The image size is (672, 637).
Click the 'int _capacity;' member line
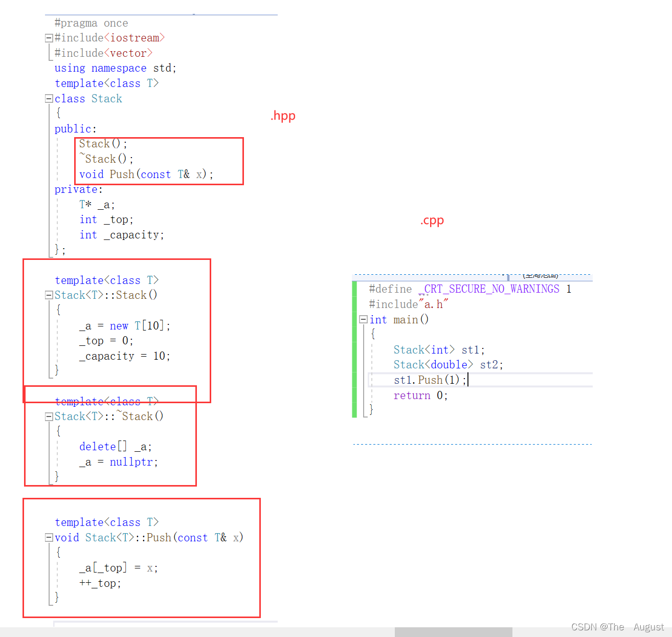[122, 235]
